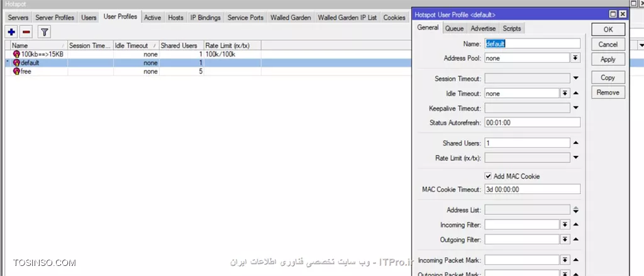Expand the Session Timeout field

576,78
